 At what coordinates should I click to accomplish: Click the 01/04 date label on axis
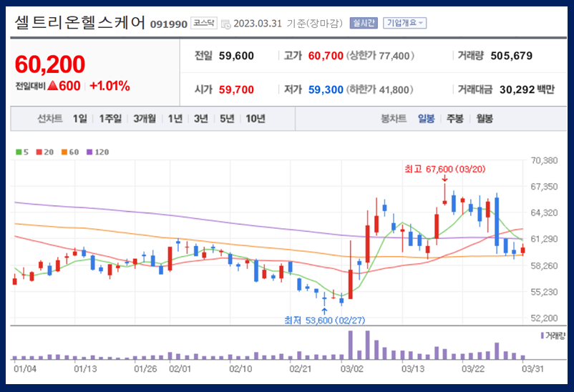[25, 368]
